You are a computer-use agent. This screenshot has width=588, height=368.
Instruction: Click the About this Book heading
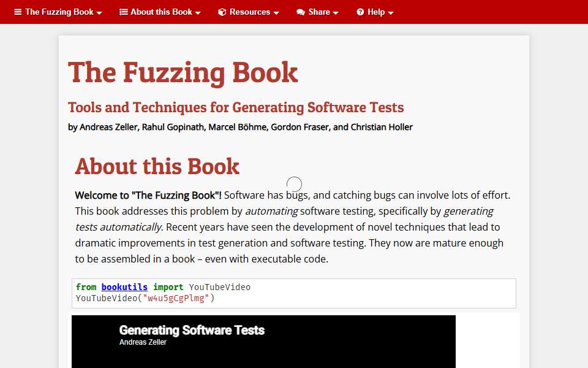[x=157, y=166]
